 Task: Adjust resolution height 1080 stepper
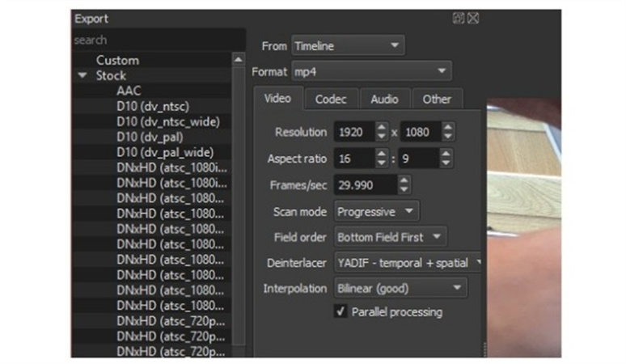pos(447,132)
